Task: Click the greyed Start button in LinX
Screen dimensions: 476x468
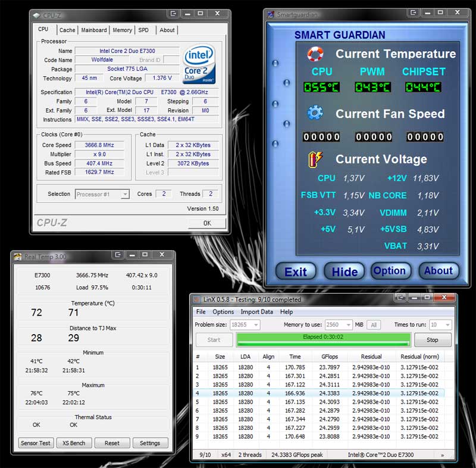Action: [214, 340]
